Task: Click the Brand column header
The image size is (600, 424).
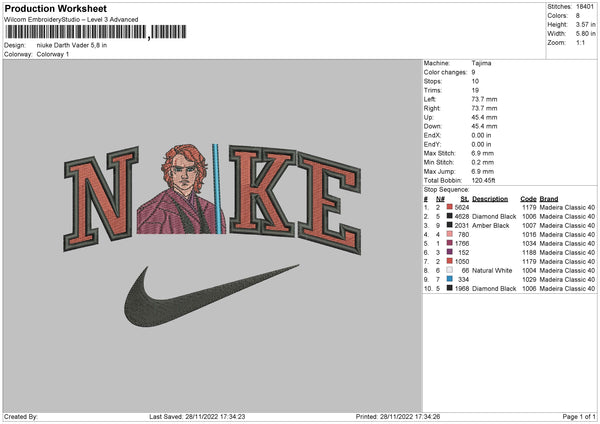Action: (x=549, y=199)
